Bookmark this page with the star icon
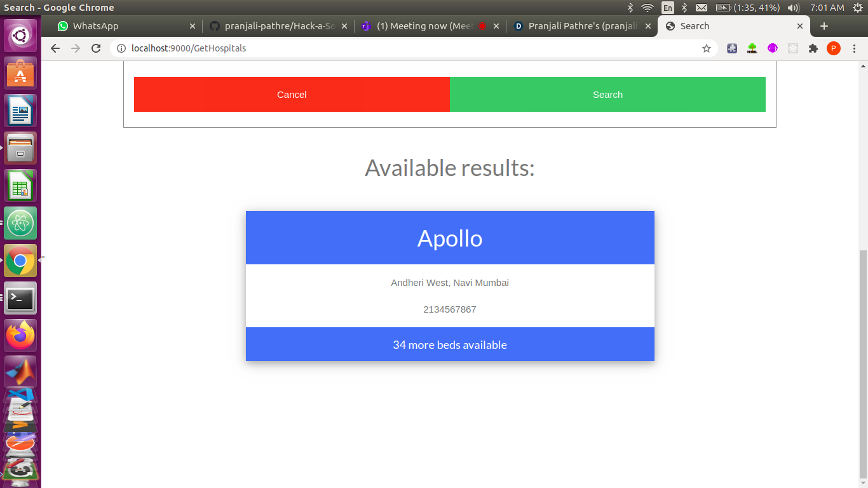 706,48
